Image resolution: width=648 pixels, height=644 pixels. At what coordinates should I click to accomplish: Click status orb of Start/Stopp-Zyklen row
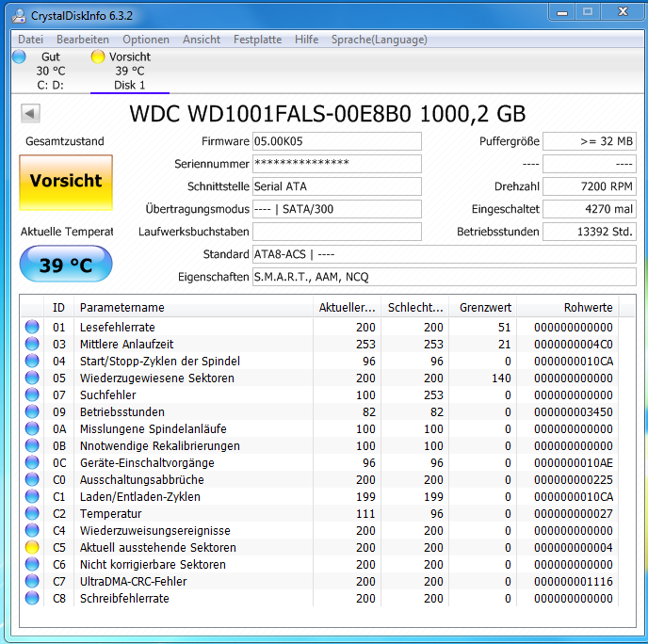32,361
